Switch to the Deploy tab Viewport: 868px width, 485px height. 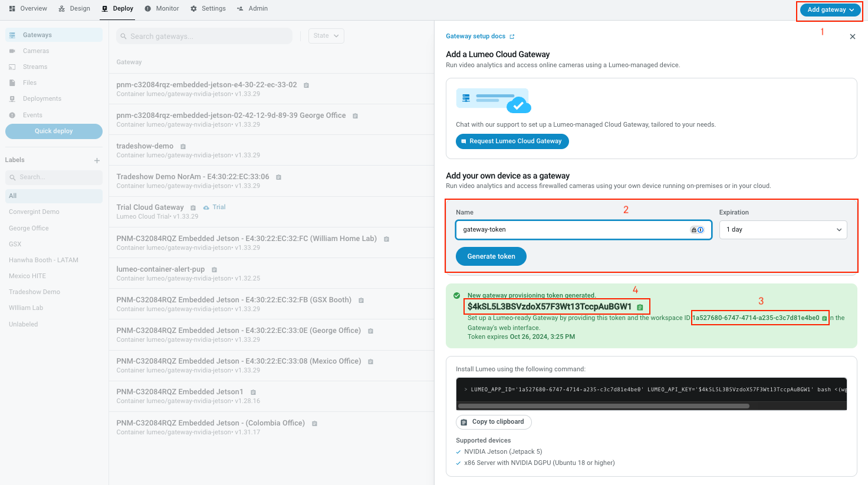point(117,9)
